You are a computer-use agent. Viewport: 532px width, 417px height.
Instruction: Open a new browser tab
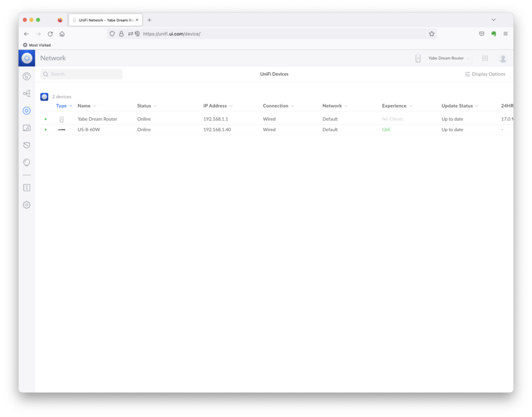(x=149, y=20)
